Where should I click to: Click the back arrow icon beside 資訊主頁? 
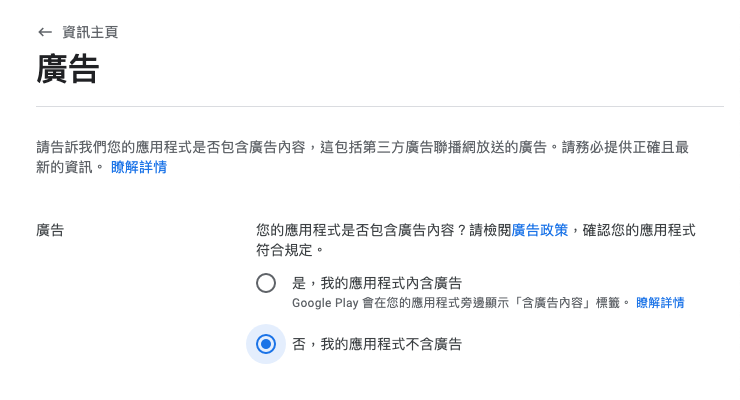tap(45, 32)
